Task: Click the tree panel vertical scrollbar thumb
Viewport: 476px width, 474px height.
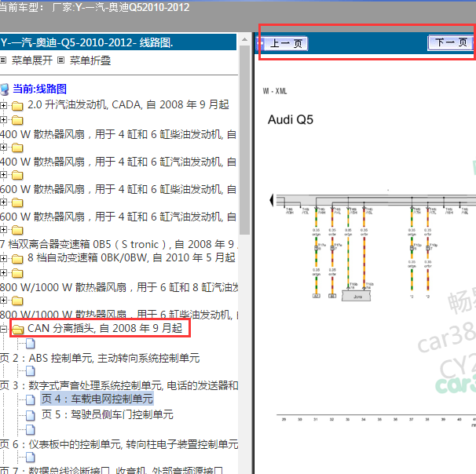Action: click(x=244, y=140)
